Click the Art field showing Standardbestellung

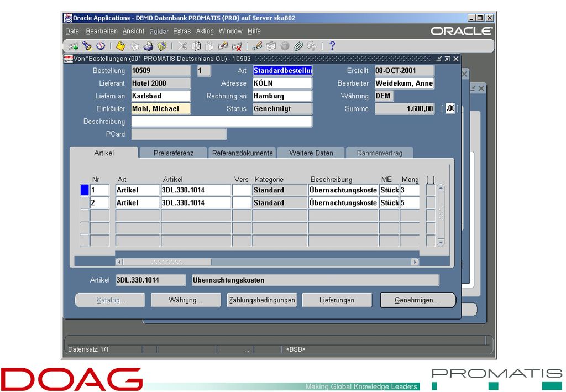coord(282,70)
